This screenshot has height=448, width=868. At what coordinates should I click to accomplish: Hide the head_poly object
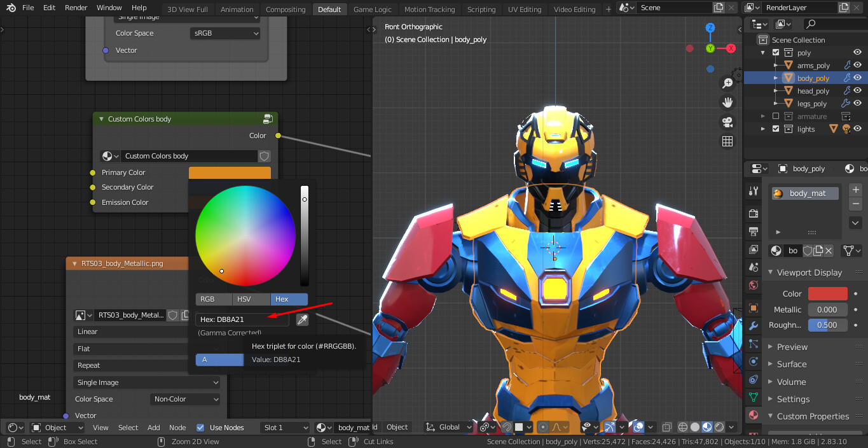[x=858, y=91]
